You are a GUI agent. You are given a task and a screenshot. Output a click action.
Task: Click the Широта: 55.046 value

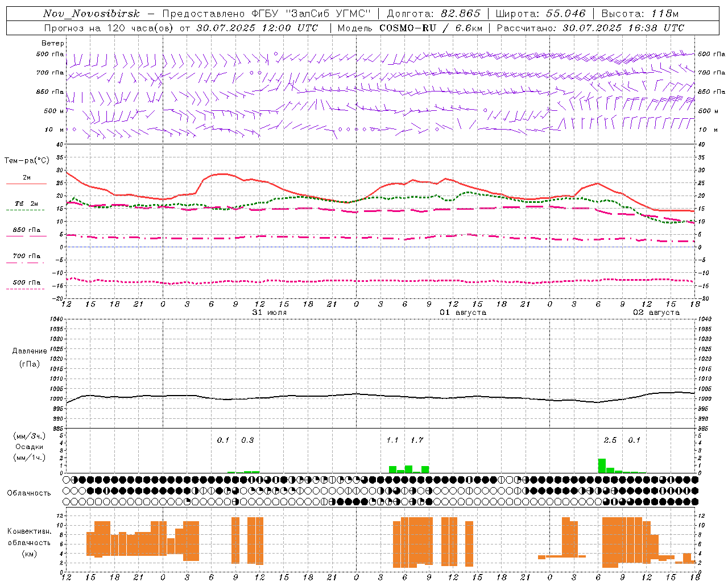tap(541, 14)
